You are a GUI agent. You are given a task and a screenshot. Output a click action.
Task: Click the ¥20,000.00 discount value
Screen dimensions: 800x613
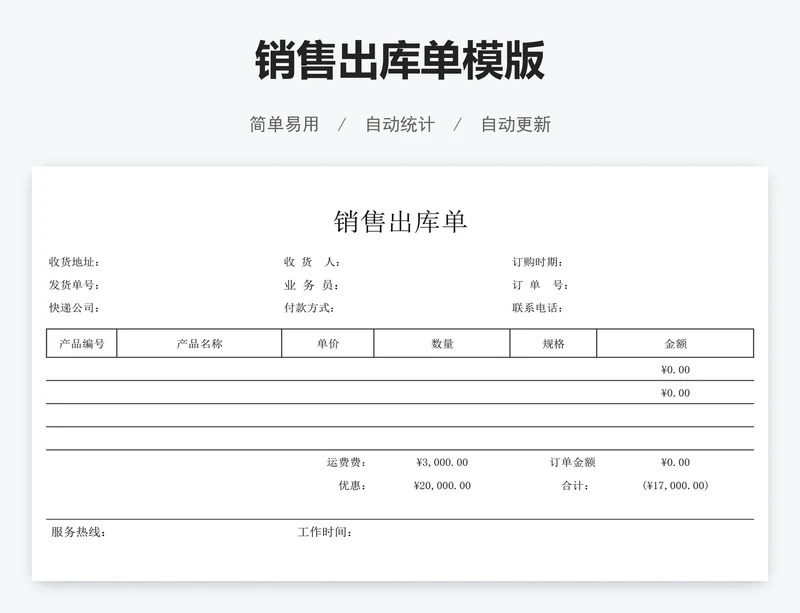(x=442, y=485)
